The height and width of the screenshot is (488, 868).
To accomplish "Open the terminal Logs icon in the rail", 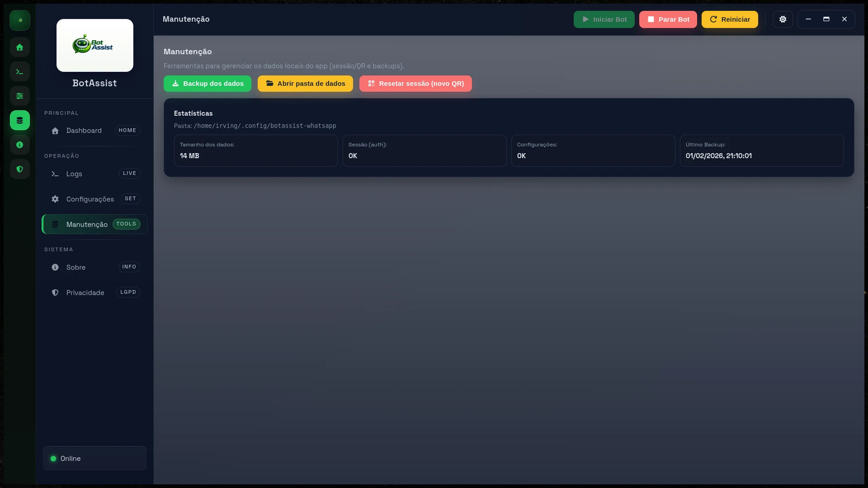I will point(19,71).
